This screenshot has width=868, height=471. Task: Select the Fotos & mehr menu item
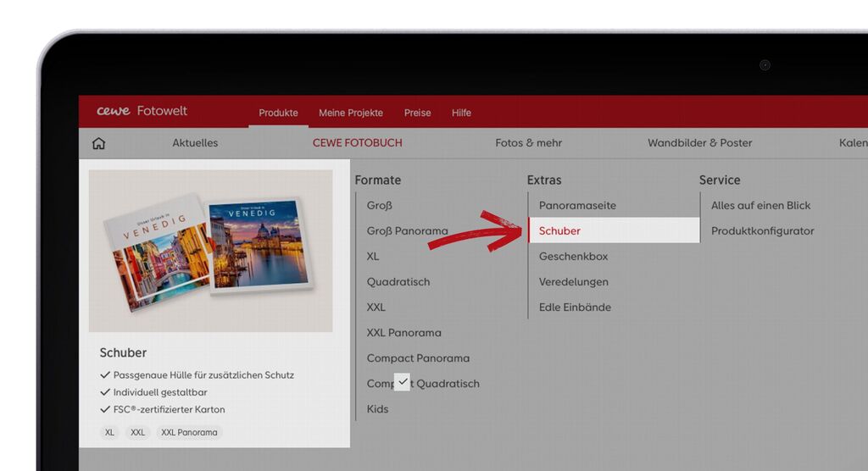pos(529,143)
